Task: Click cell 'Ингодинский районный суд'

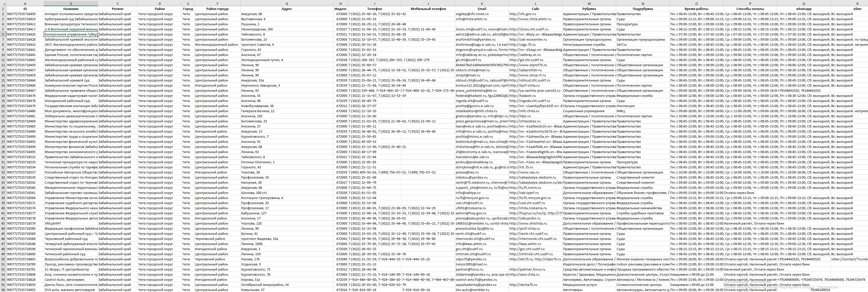Action: pos(71,101)
